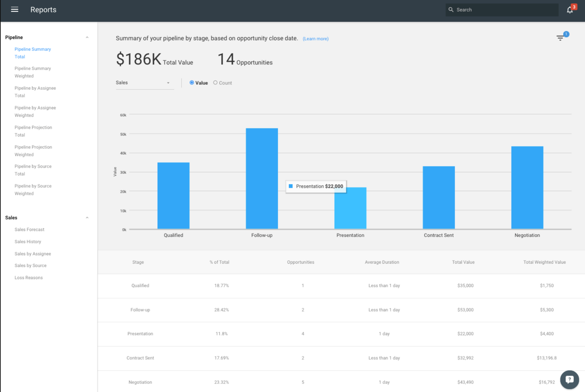The width and height of the screenshot is (585, 392).
Task: Click the $53,000 total value cell
Action: [465, 310]
